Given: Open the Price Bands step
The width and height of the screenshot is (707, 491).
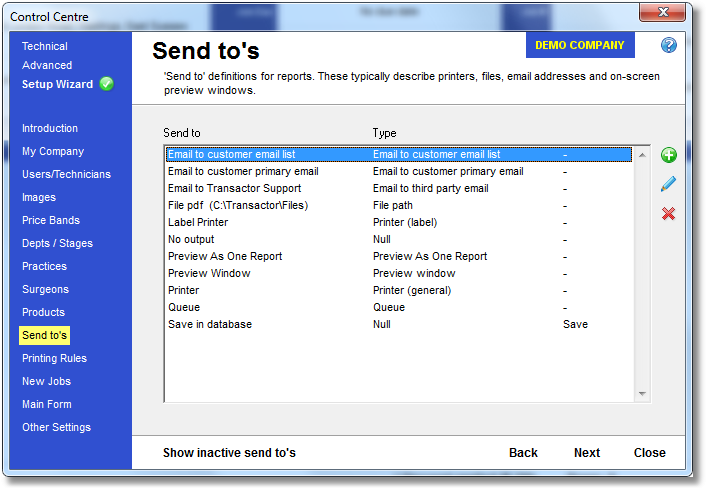Looking at the screenshot, I should 51,220.
